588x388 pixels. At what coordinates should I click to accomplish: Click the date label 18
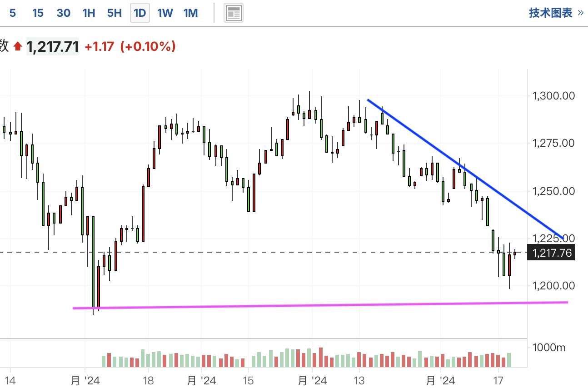coord(148,380)
